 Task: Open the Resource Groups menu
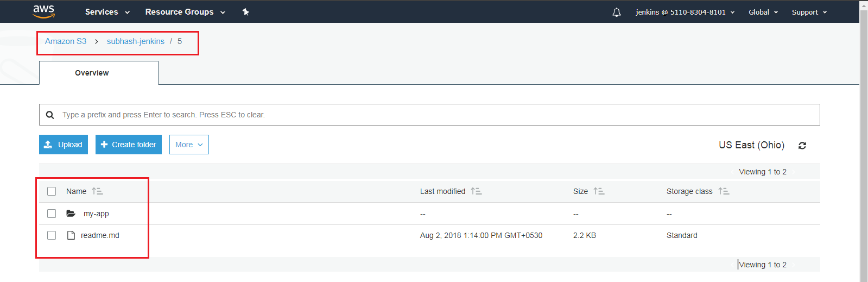pos(185,12)
